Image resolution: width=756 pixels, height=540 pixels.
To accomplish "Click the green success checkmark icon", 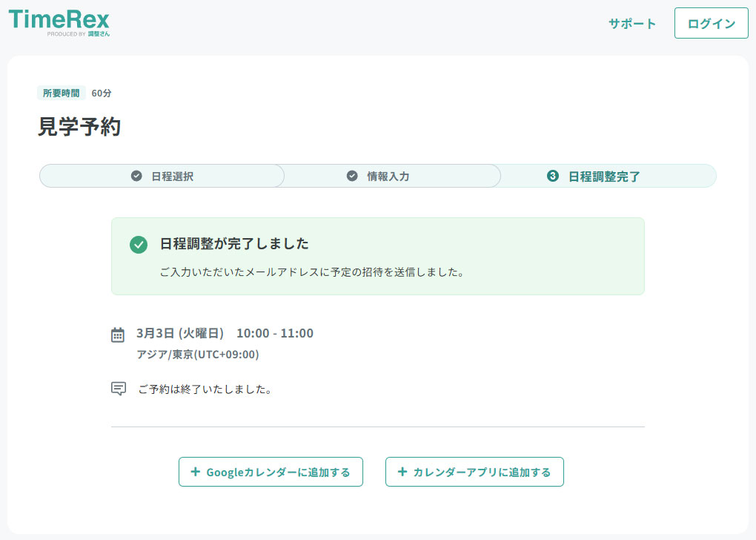I will (139, 245).
